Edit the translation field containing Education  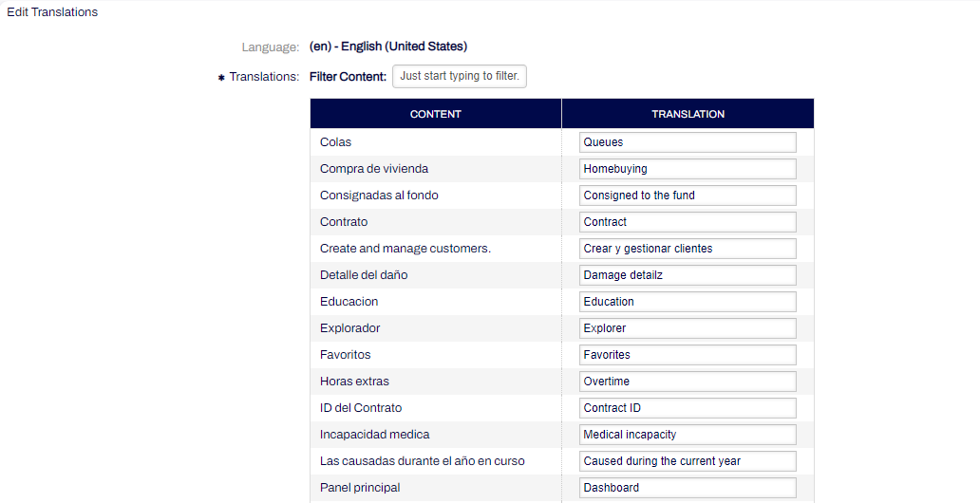click(688, 302)
